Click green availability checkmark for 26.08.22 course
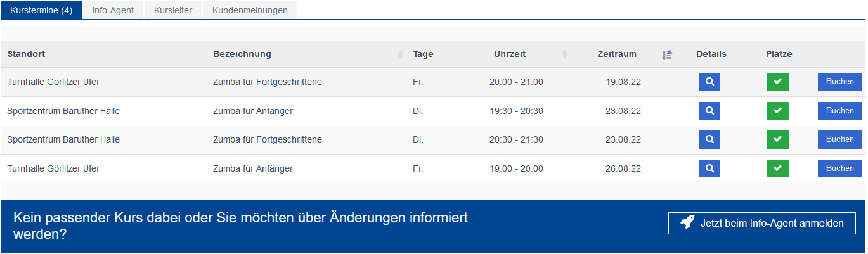 click(x=778, y=168)
